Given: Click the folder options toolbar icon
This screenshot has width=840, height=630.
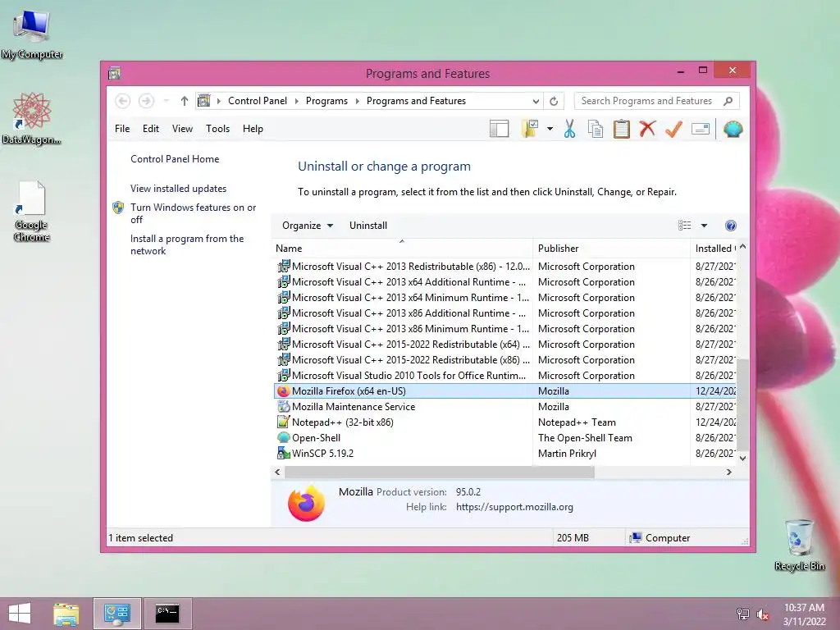Looking at the screenshot, I should pyautogui.click(x=530, y=129).
